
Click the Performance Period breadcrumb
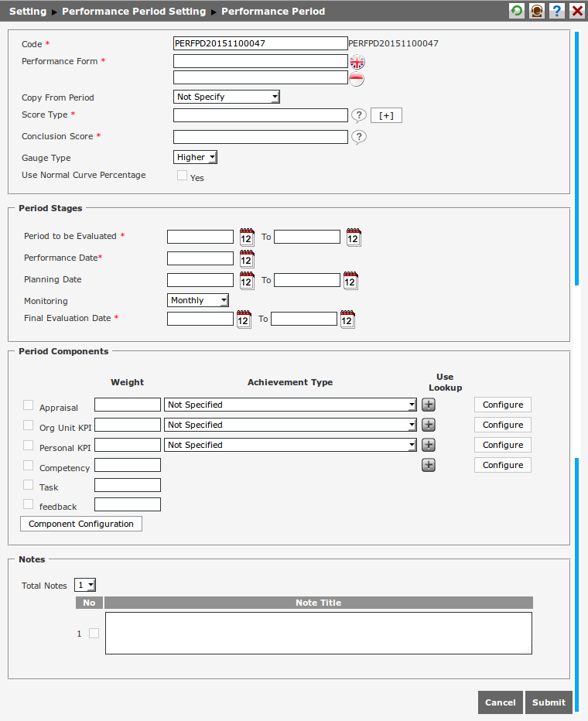[x=273, y=11]
